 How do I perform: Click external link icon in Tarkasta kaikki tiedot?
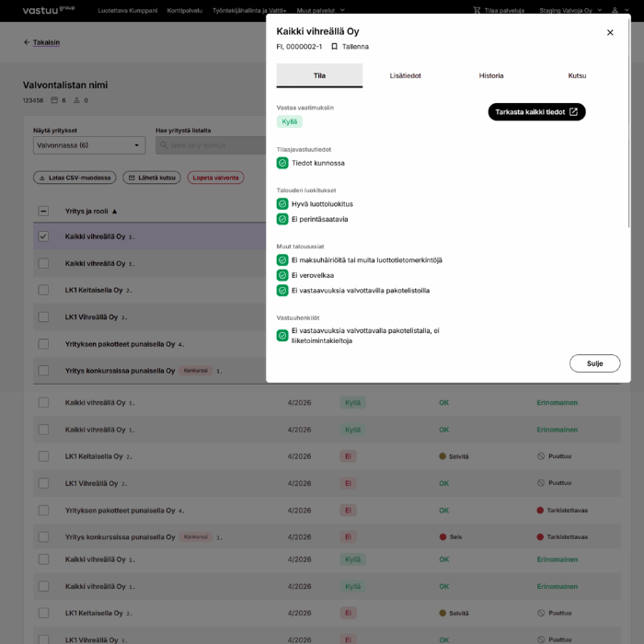click(x=574, y=112)
